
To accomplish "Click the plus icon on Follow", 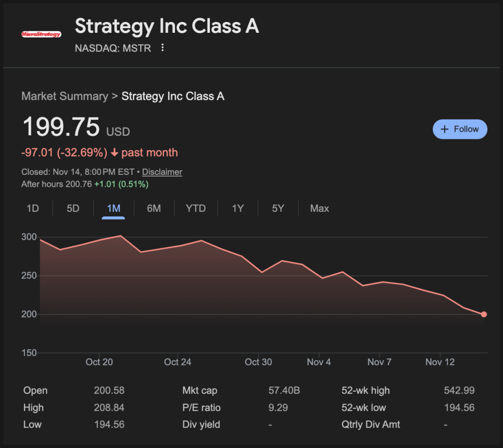I will [445, 129].
